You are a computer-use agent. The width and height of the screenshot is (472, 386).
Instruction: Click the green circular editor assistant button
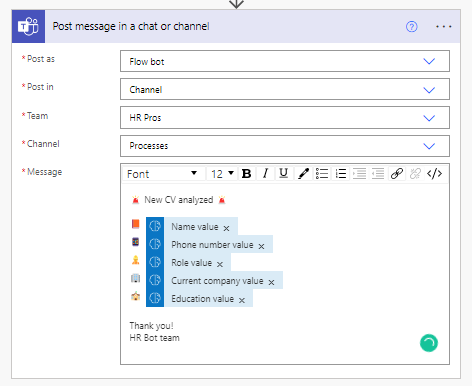click(x=429, y=343)
